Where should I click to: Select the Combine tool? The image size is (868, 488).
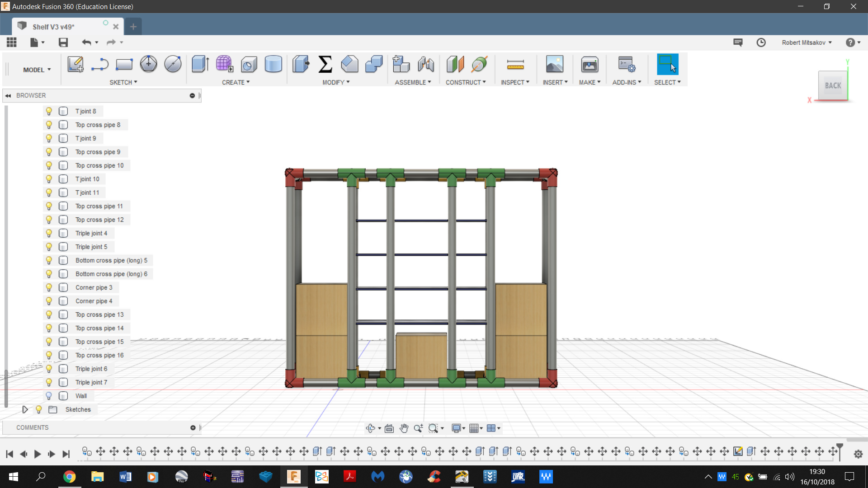coord(374,64)
